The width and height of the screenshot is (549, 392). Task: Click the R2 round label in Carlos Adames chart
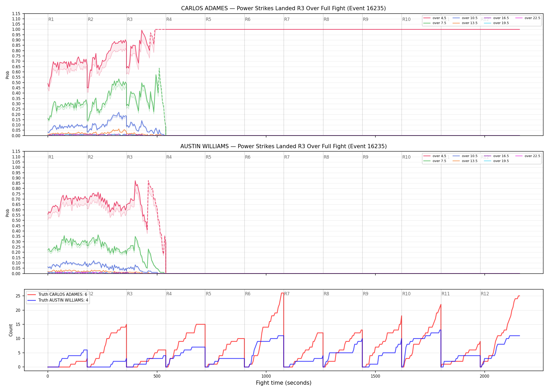(x=90, y=19)
